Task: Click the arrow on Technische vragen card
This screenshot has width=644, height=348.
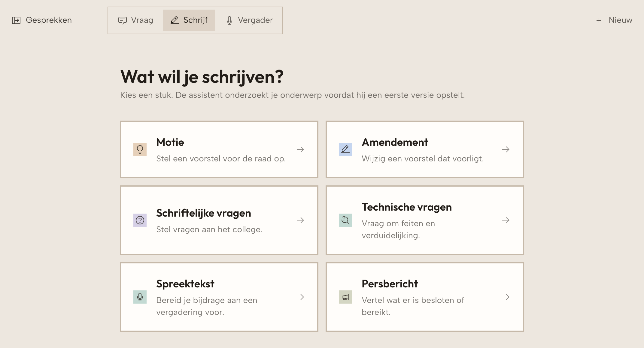Action: click(x=506, y=220)
